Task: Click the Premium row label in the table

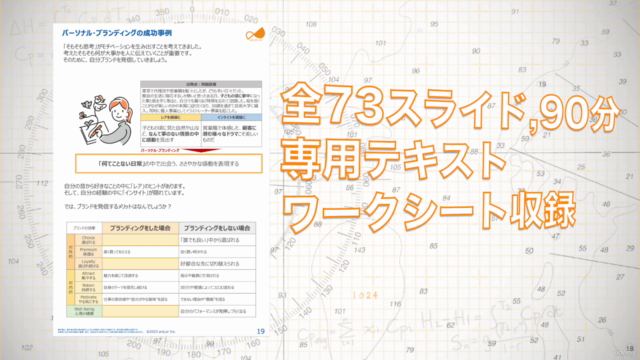Action: (x=88, y=251)
